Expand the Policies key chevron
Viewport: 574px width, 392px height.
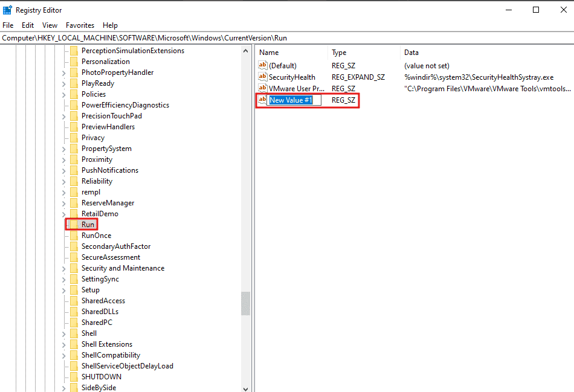pos(63,95)
